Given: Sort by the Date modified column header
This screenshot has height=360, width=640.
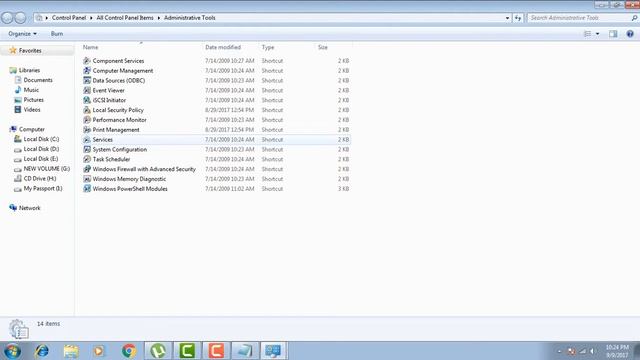Looking at the screenshot, I should [223, 47].
